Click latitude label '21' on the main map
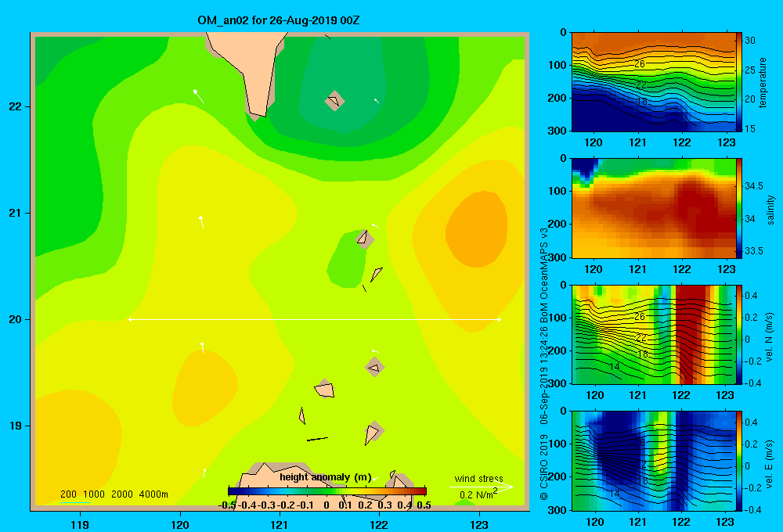 point(15,213)
